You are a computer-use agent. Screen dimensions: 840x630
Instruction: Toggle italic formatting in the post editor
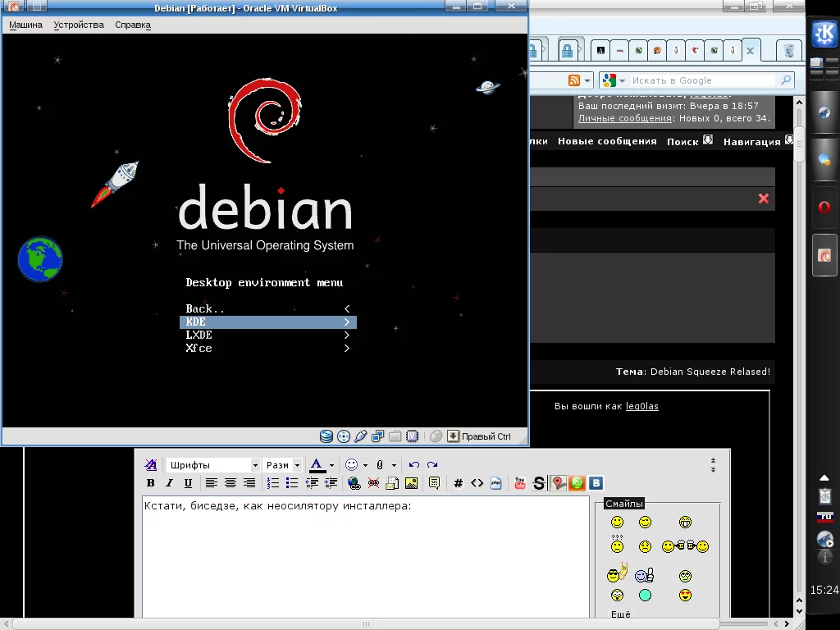pyautogui.click(x=169, y=483)
